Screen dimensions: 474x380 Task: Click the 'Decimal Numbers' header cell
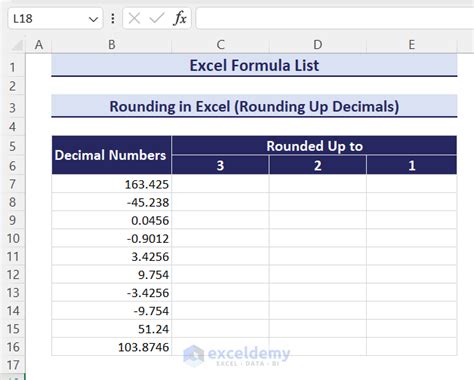[112, 155]
